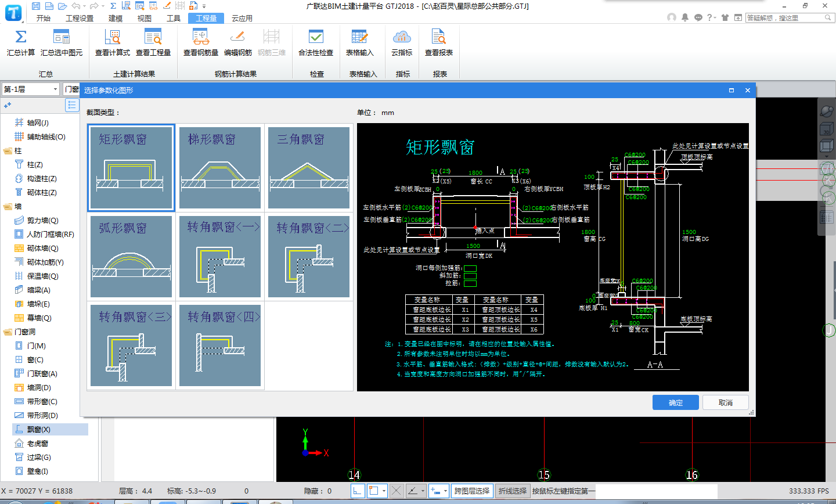Click the cross snap icon in status bar

397,491
